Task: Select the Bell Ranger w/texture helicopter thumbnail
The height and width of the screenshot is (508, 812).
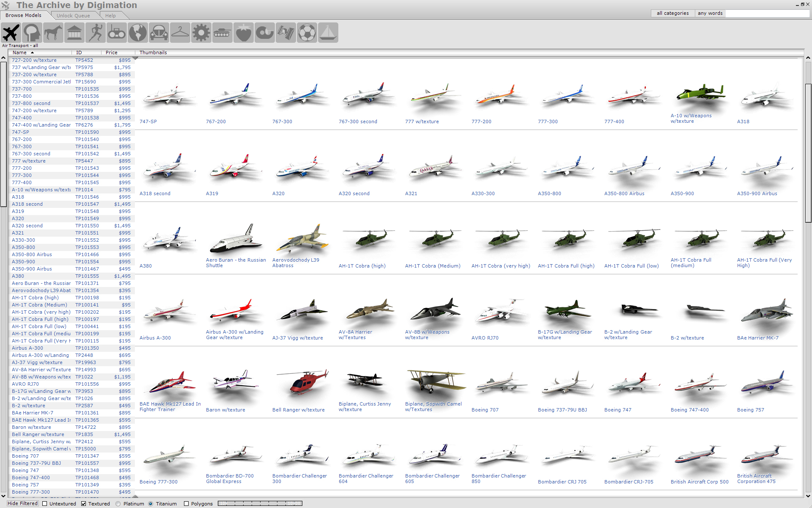Action: (x=303, y=383)
